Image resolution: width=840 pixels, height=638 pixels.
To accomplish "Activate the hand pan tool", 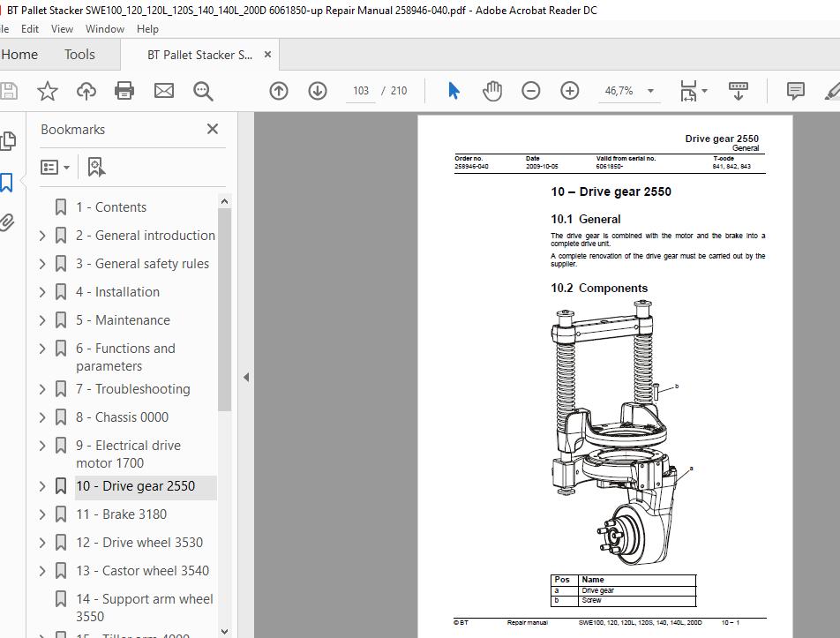I will pos(491,91).
